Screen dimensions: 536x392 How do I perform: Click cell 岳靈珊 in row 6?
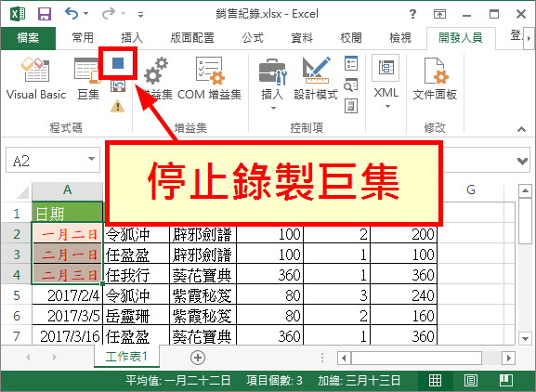(x=137, y=316)
